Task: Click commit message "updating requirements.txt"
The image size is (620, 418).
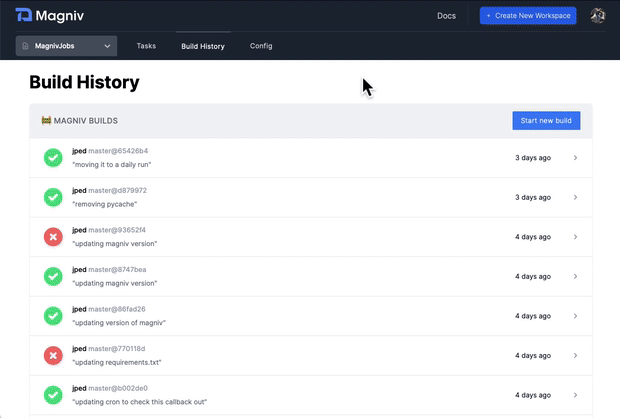Action: [x=117, y=362]
